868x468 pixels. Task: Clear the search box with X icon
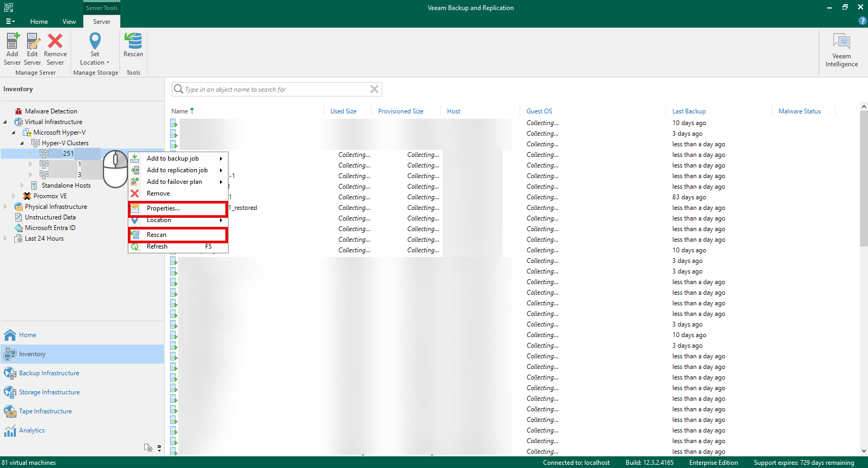tap(374, 89)
